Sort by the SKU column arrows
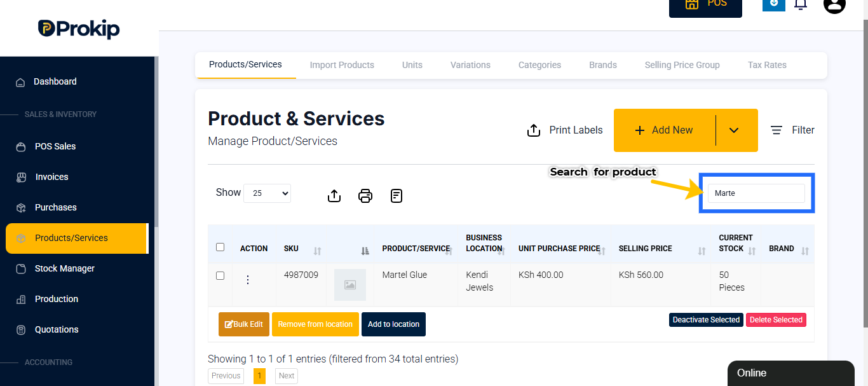This screenshot has height=386, width=868. click(x=318, y=251)
